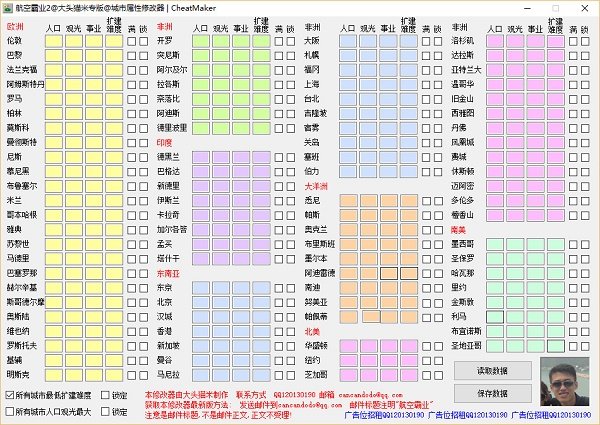Check the 锁 box for 悉尼
The image size is (600, 425).
tap(438, 201)
